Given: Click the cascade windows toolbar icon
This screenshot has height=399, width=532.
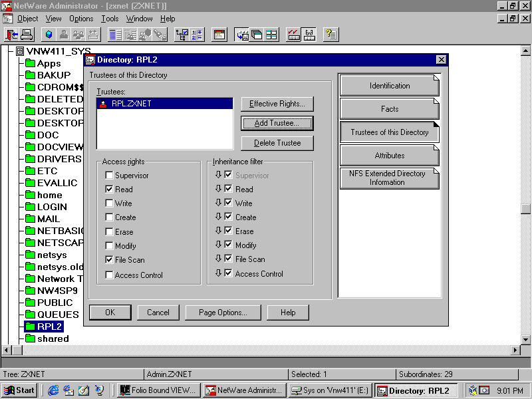Looking at the screenshot, I should [x=257, y=35].
